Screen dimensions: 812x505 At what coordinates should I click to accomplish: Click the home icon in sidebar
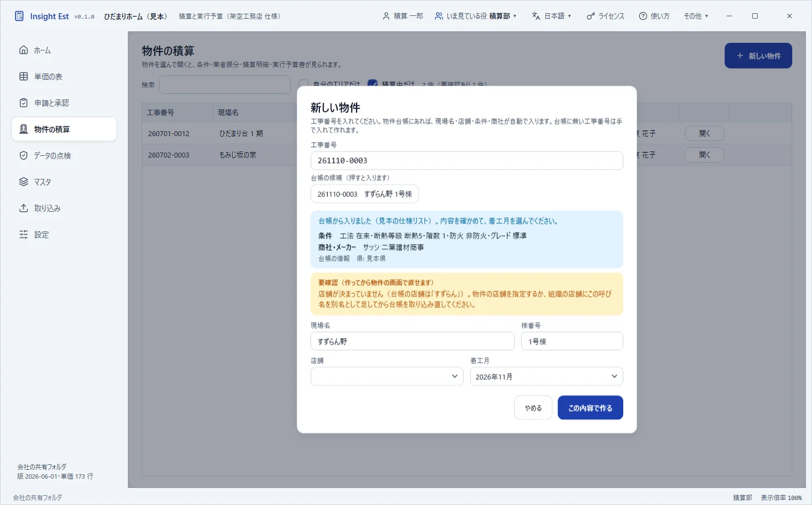coord(24,50)
